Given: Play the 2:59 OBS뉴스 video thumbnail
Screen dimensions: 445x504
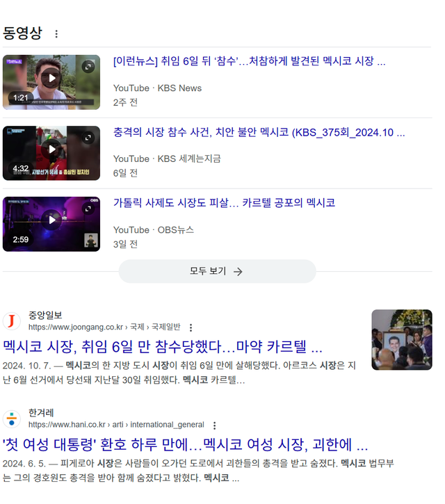Looking at the screenshot, I should (x=51, y=221).
